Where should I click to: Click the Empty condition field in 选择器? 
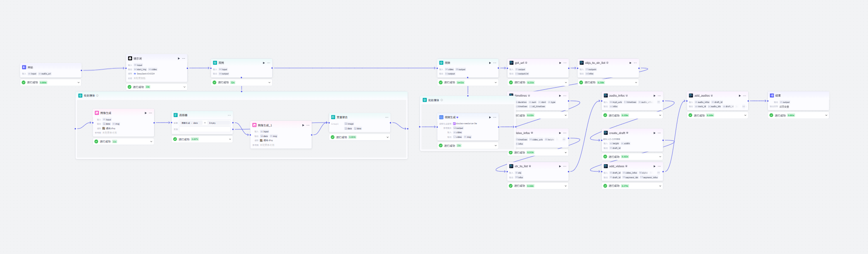tap(218, 123)
